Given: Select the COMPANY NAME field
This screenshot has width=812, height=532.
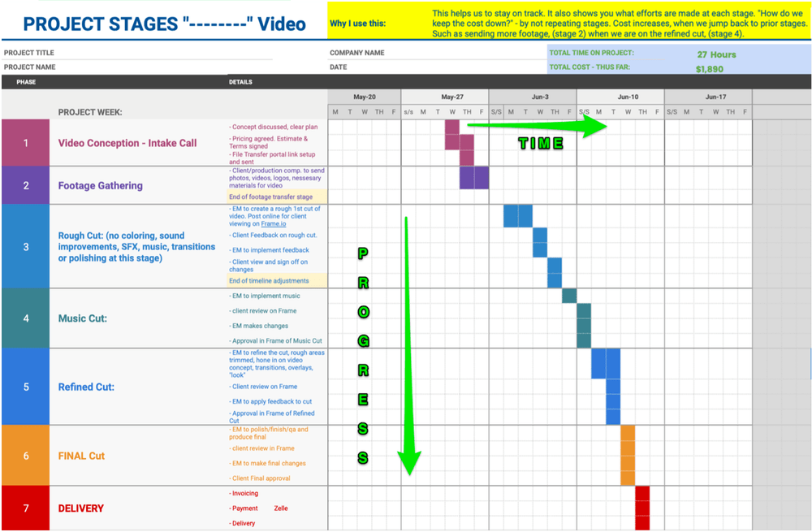Looking at the screenshot, I should tap(356, 53).
